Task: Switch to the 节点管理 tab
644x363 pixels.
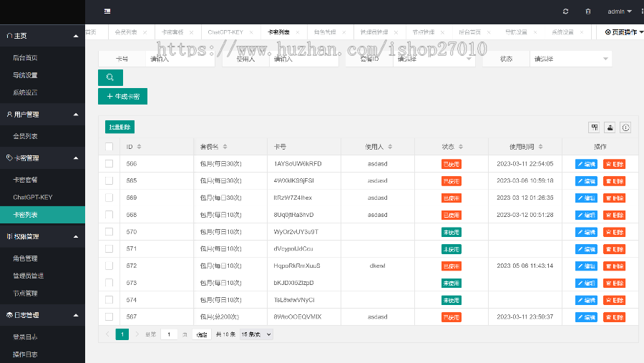Action: [424, 32]
